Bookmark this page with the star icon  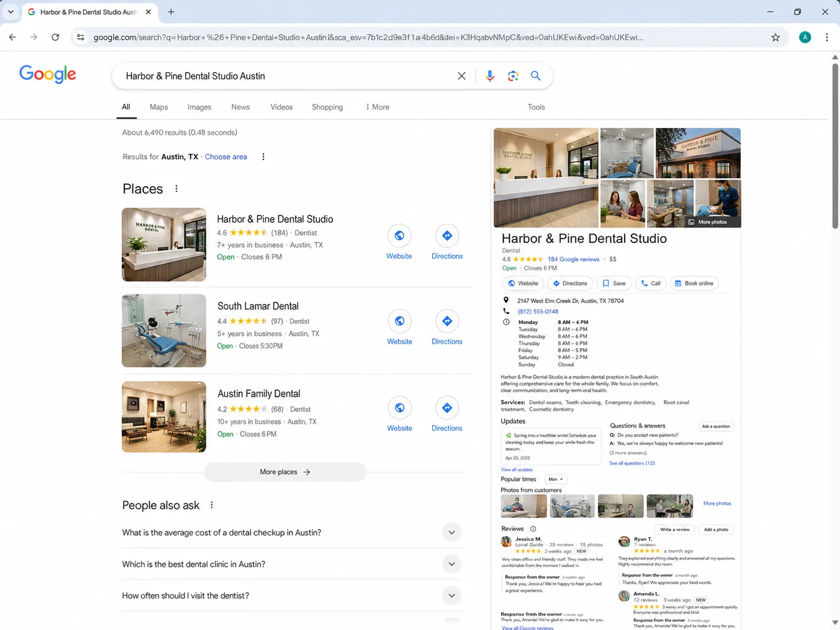[x=776, y=37]
